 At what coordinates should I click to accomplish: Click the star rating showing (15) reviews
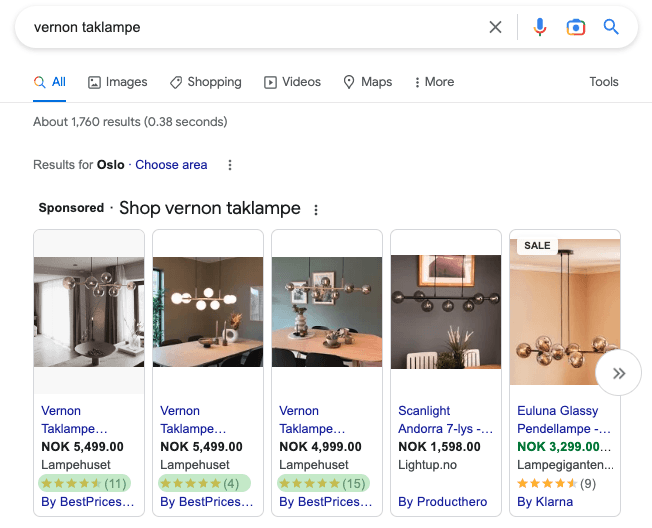point(323,484)
